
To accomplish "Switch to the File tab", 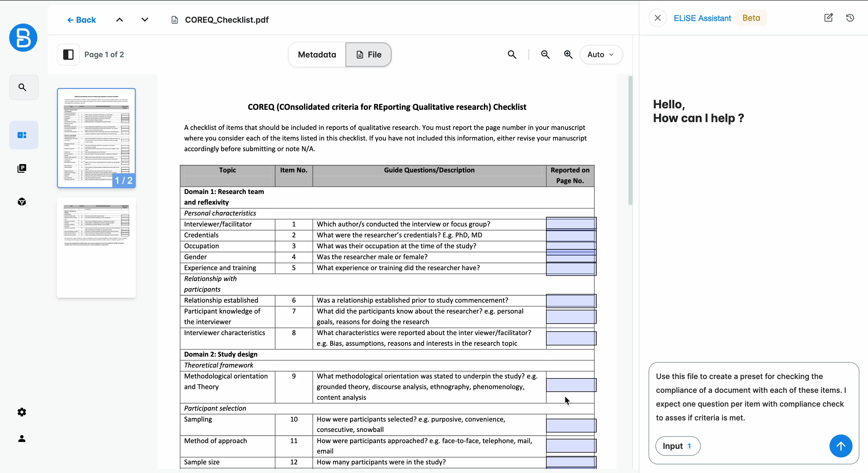I will (x=369, y=55).
